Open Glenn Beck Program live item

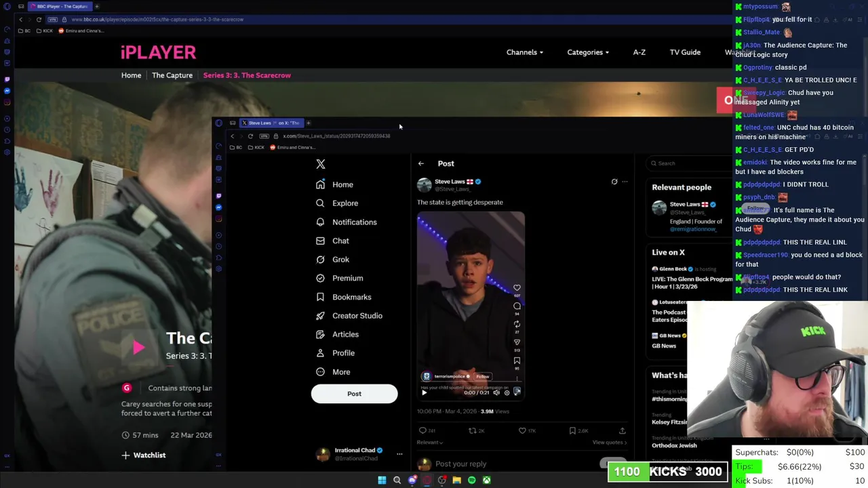click(690, 278)
